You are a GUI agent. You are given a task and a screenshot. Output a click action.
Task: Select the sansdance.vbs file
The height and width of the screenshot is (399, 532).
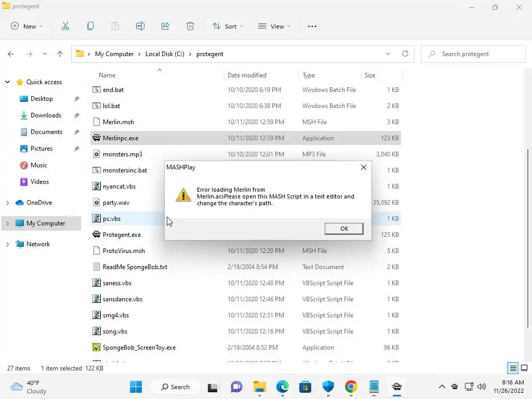point(246,299)
